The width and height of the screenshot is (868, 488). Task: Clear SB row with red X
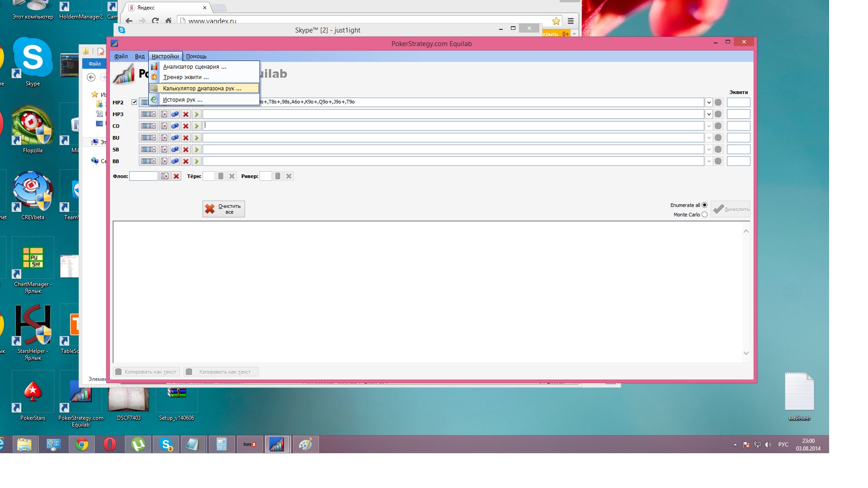[186, 150]
